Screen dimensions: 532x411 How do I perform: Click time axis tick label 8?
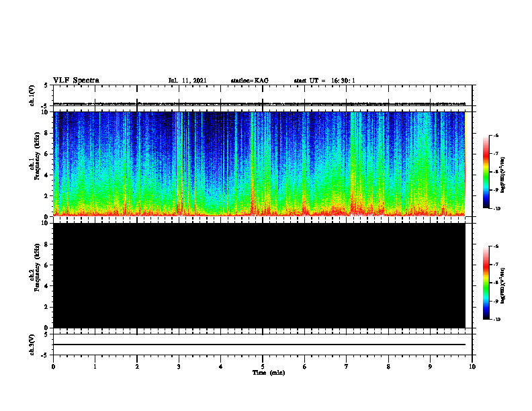point(388,367)
